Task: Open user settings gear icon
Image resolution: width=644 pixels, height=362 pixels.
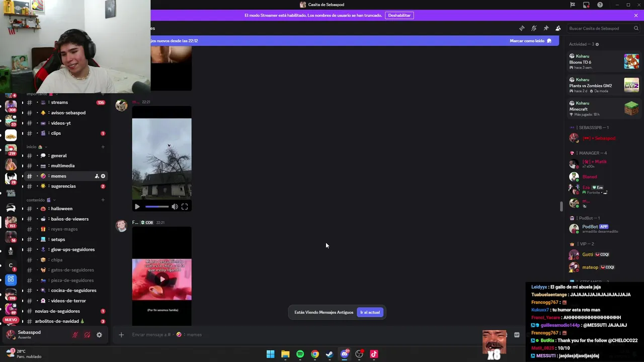Action: [99, 335]
